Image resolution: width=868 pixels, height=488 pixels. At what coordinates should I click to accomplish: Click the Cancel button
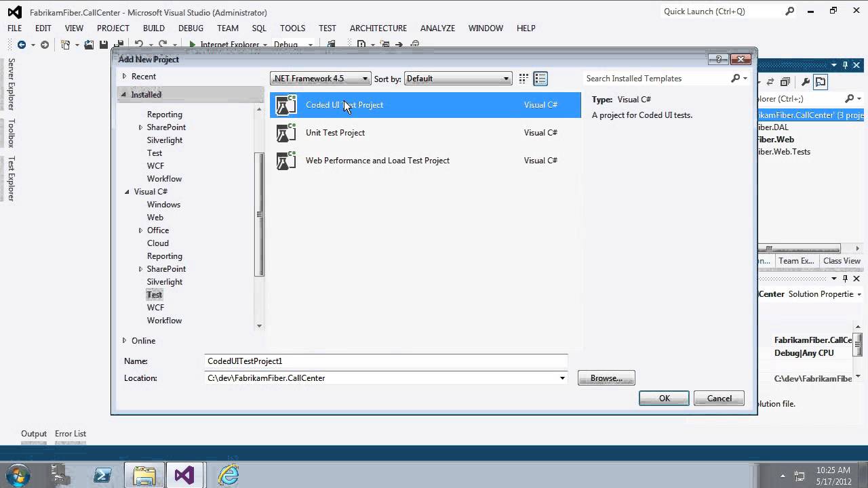[x=719, y=399]
